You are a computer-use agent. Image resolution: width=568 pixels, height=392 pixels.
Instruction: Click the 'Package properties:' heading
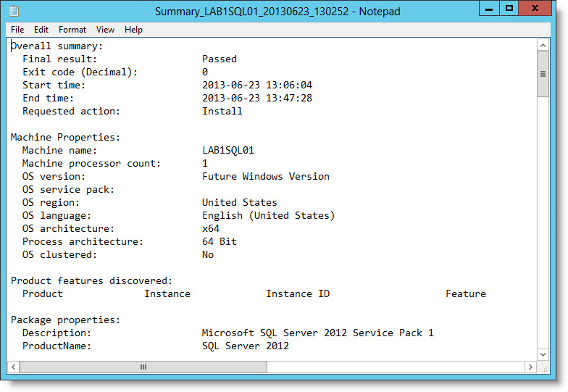point(65,320)
